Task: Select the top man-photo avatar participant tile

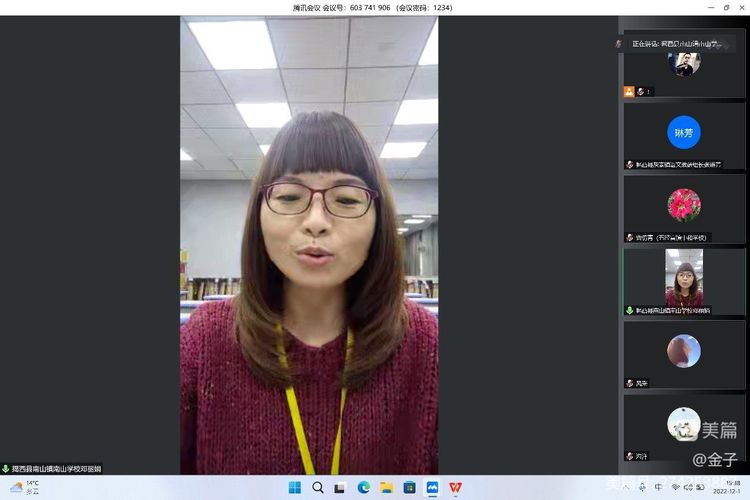Action: tap(684, 64)
